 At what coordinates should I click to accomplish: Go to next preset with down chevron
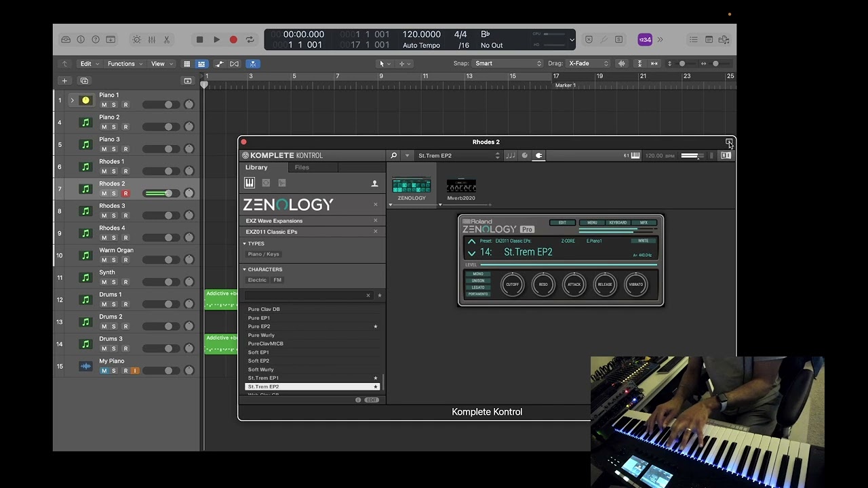coord(471,253)
